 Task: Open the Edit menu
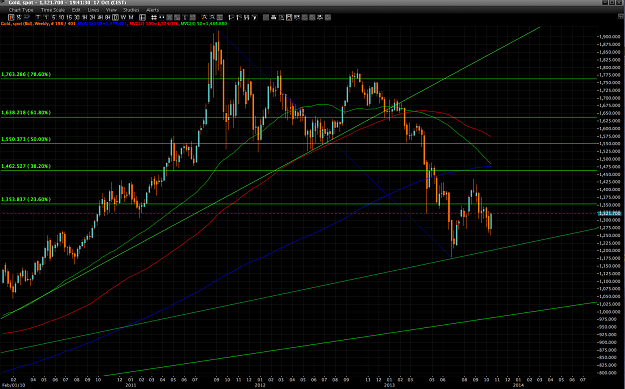pyautogui.click(x=76, y=10)
